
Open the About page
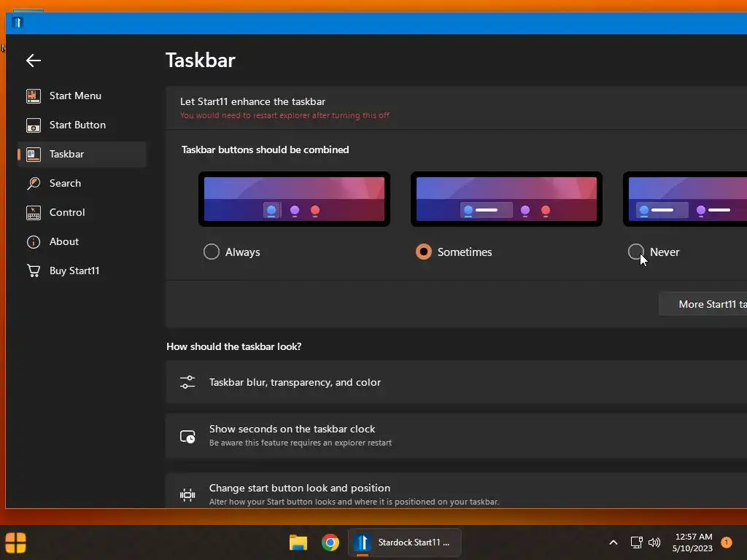pos(82,242)
